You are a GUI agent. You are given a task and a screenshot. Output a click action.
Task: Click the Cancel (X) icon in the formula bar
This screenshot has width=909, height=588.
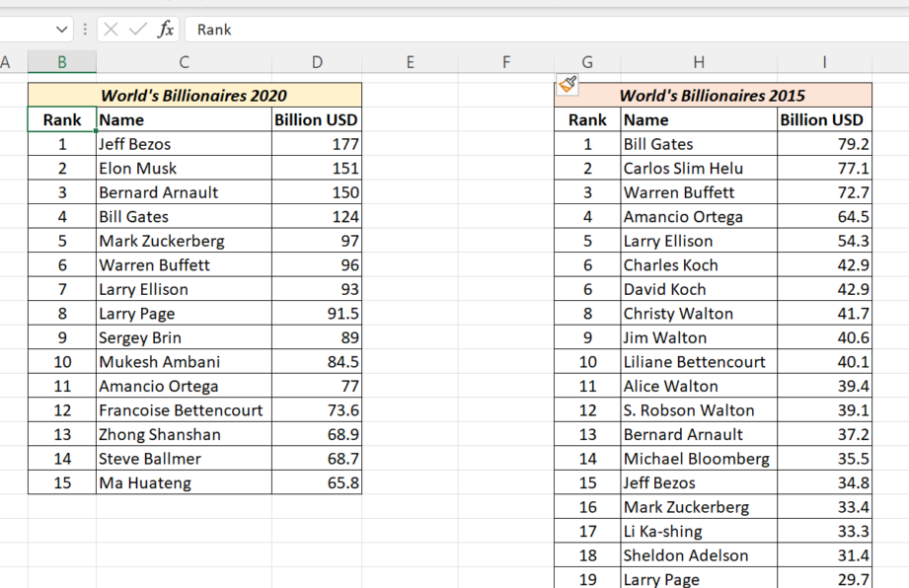111,30
